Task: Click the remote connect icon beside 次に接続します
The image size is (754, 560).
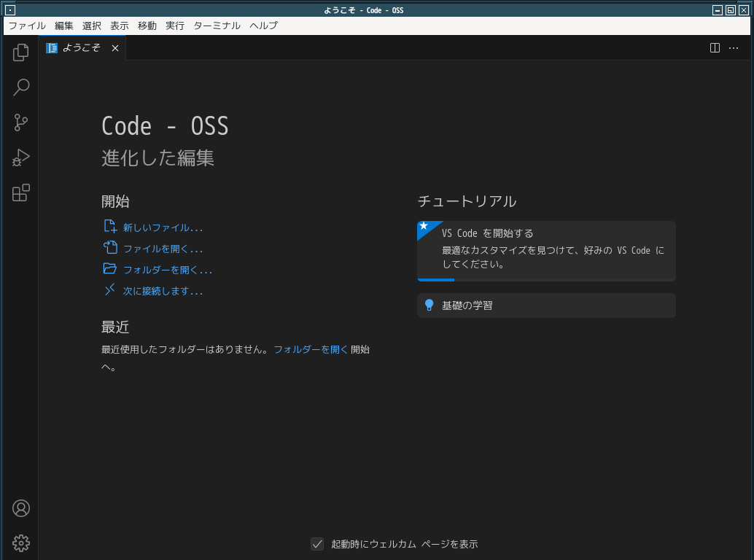Action: point(110,289)
